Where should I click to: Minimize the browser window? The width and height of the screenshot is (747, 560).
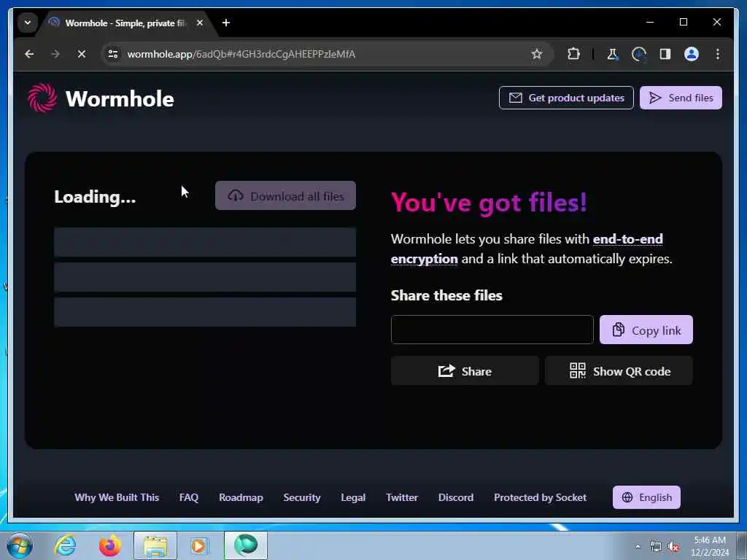650,22
